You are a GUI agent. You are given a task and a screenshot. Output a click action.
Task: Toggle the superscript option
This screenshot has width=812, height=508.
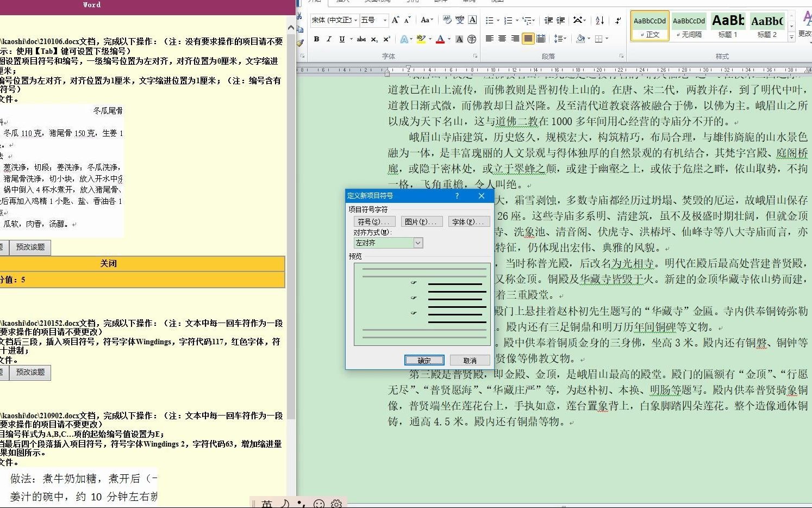pos(386,39)
